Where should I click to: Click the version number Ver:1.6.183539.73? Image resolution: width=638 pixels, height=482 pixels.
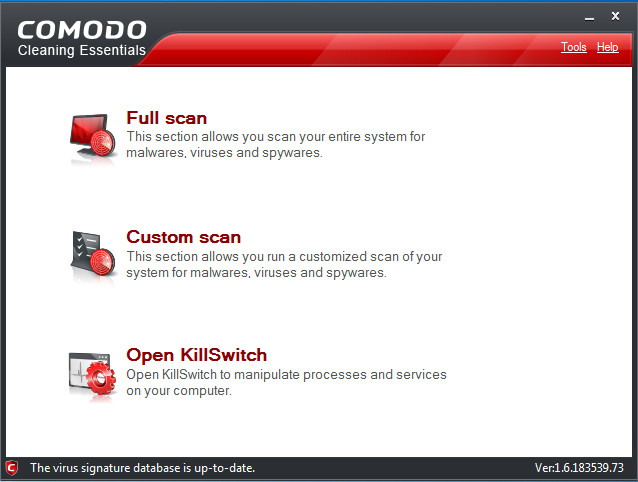579,468
